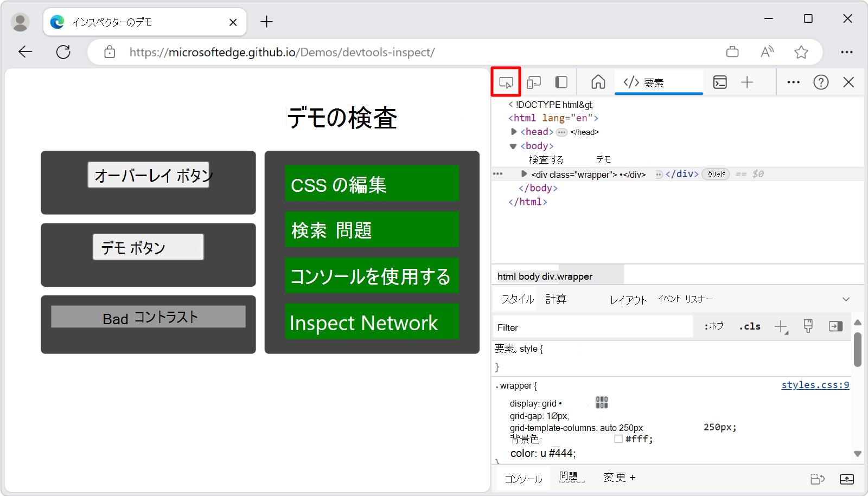Expand the <head> node in the DOM tree
868x496 pixels.
pyautogui.click(x=513, y=131)
